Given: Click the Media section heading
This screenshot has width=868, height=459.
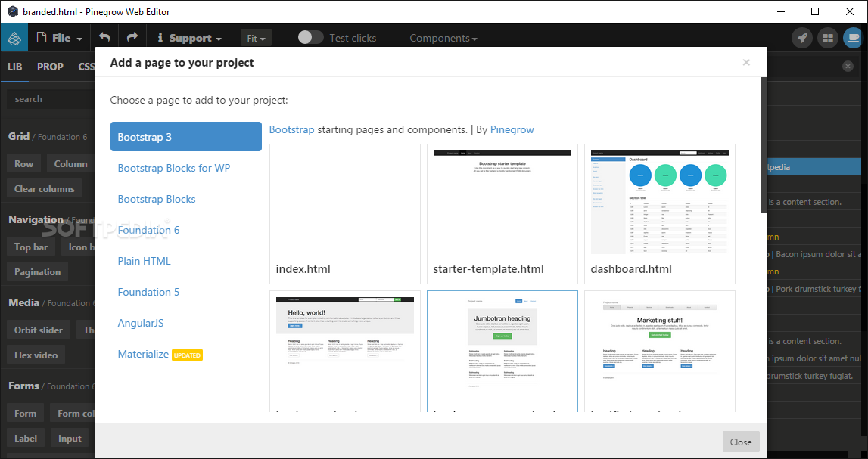Looking at the screenshot, I should [23, 302].
